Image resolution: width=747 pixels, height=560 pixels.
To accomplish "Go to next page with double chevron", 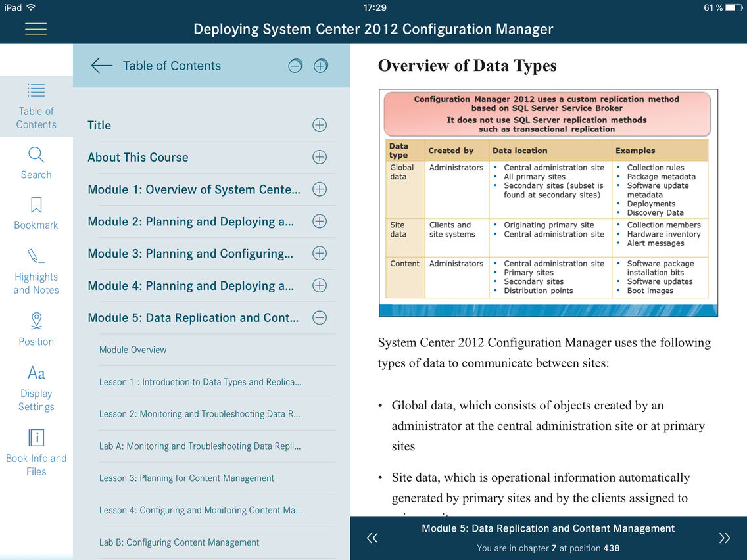I will [x=725, y=538].
